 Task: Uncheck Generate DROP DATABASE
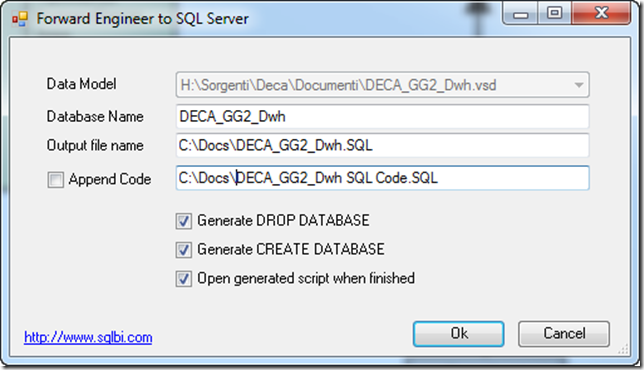pyautogui.click(x=184, y=221)
